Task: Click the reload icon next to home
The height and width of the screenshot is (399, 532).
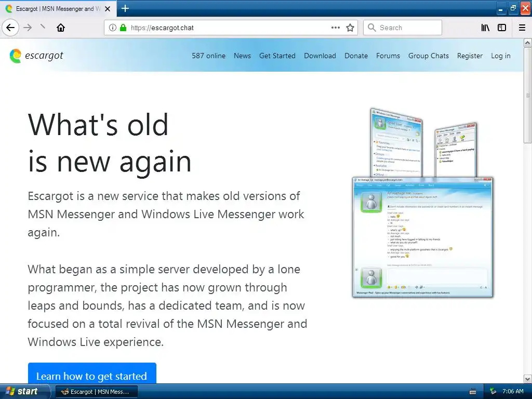Action: (x=43, y=27)
